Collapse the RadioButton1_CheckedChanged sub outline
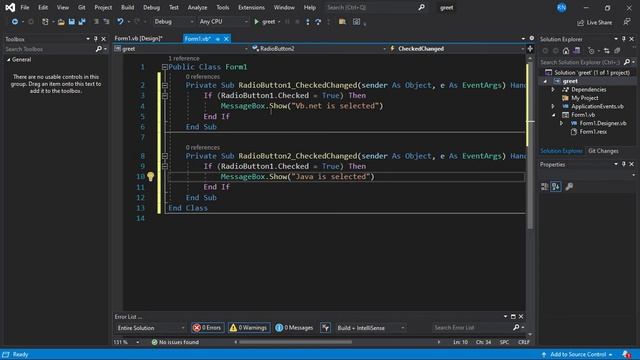 [x=164, y=85]
